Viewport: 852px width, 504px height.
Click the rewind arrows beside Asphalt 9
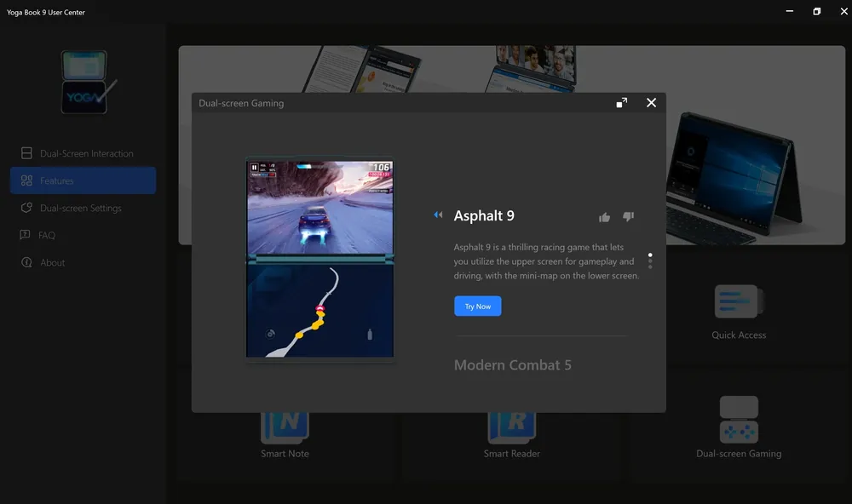coord(438,215)
